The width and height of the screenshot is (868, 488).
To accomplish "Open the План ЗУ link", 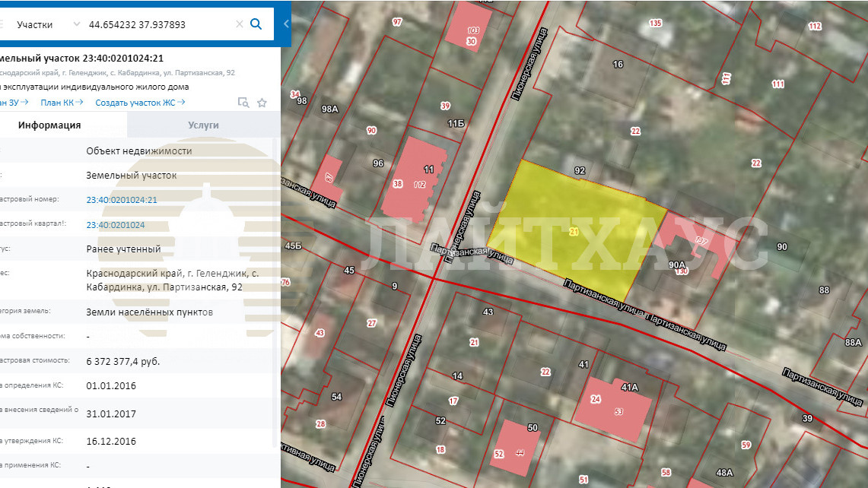I will [x=13, y=103].
